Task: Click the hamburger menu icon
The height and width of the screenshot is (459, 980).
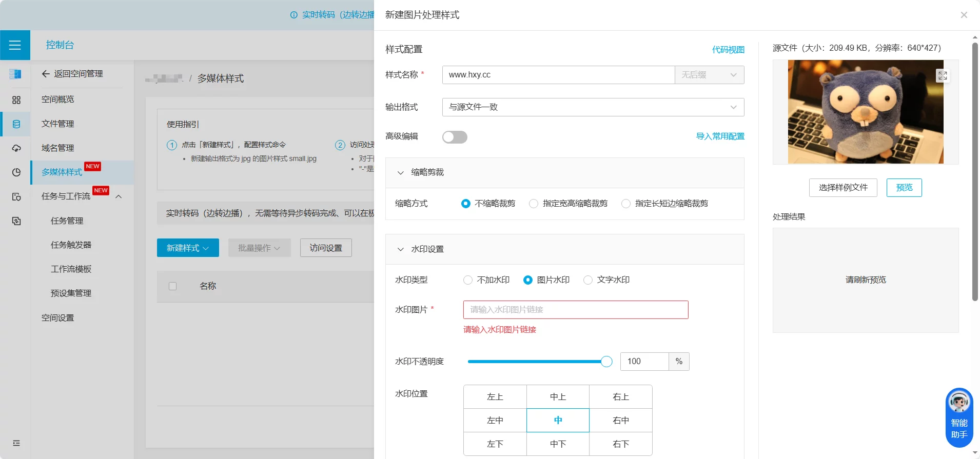Action: click(15, 45)
